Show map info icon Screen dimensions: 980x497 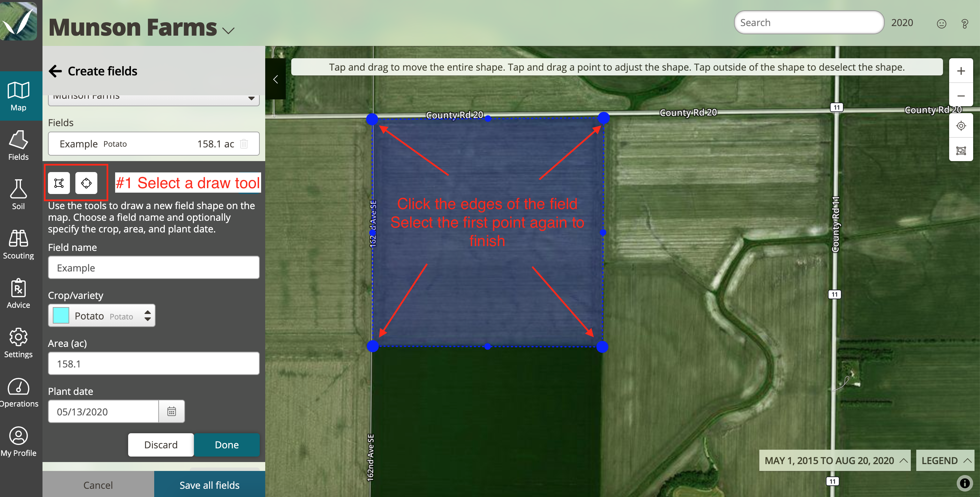tap(965, 483)
